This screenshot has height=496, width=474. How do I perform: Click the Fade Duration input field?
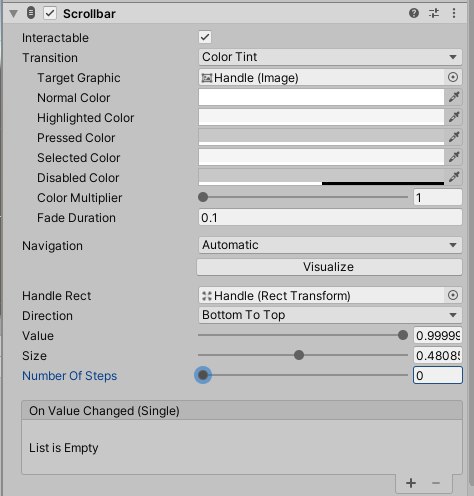tap(330, 218)
